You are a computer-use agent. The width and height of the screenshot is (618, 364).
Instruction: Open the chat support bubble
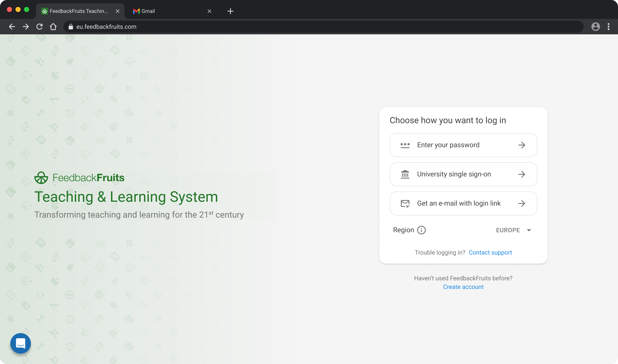click(21, 343)
